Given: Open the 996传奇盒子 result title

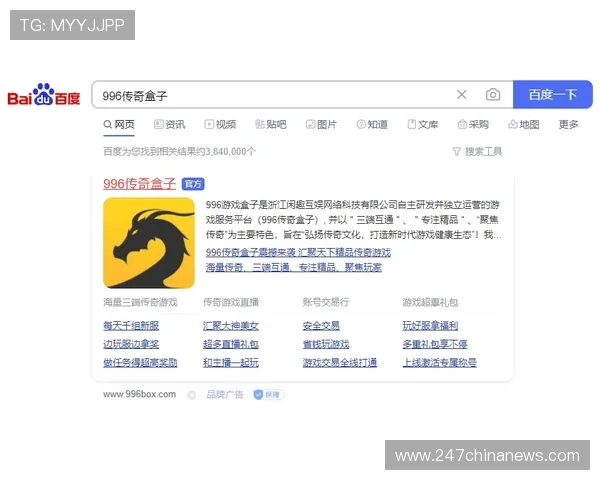Looking at the screenshot, I should pyautogui.click(x=139, y=184).
